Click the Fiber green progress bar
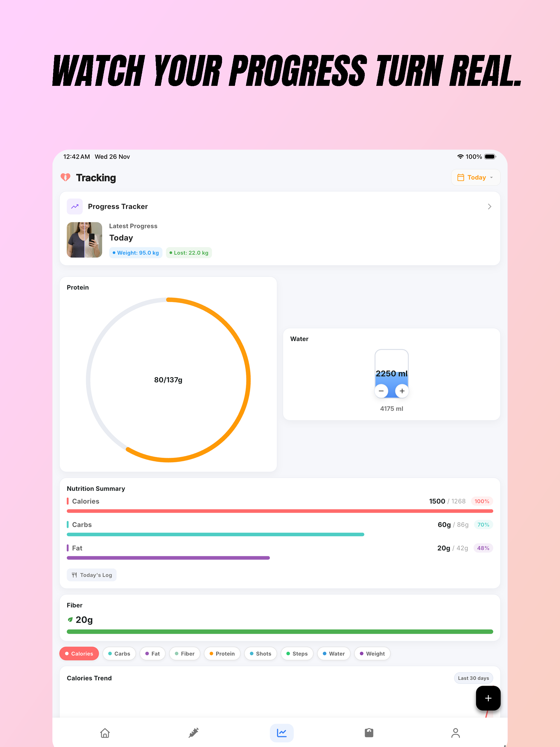 pyautogui.click(x=280, y=632)
